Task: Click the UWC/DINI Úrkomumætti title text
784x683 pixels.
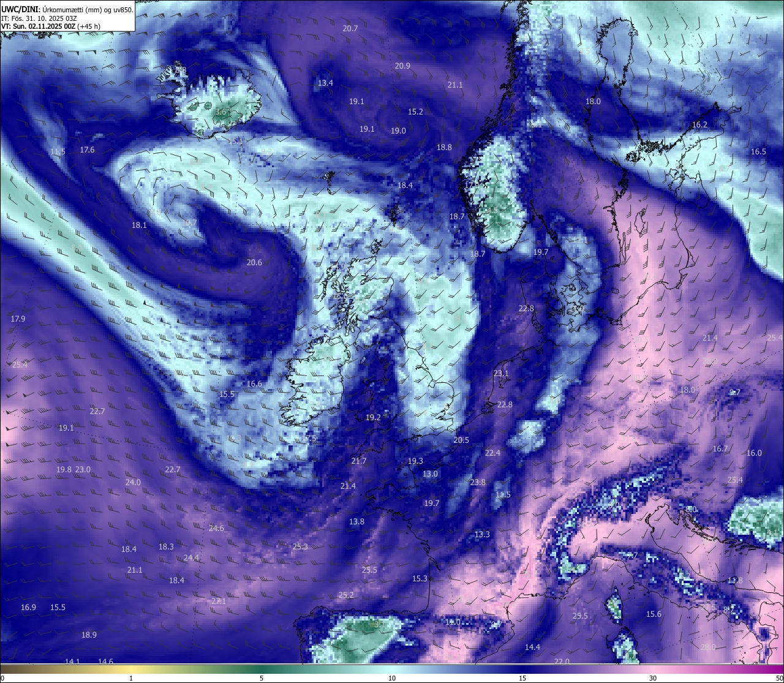Action: (67, 10)
